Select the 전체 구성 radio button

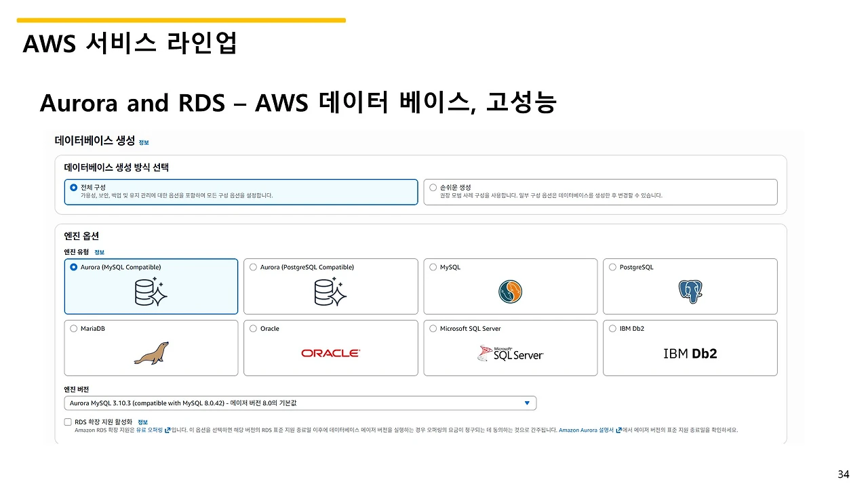point(74,187)
